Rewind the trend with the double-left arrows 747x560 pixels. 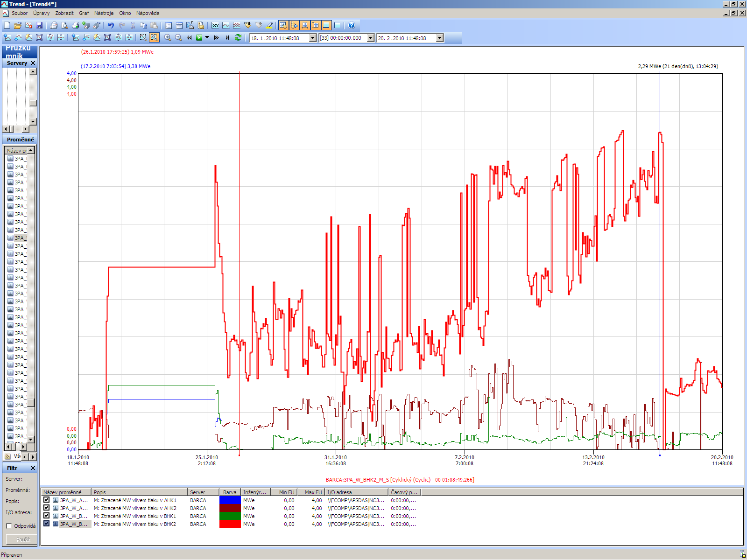[x=189, y=38]
